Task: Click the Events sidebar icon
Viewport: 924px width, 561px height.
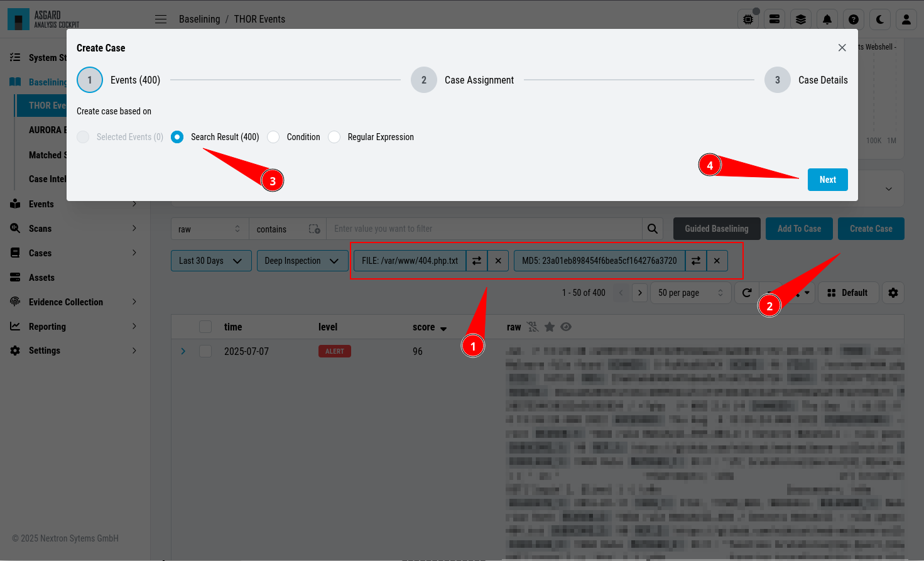Action: [15, 204]
